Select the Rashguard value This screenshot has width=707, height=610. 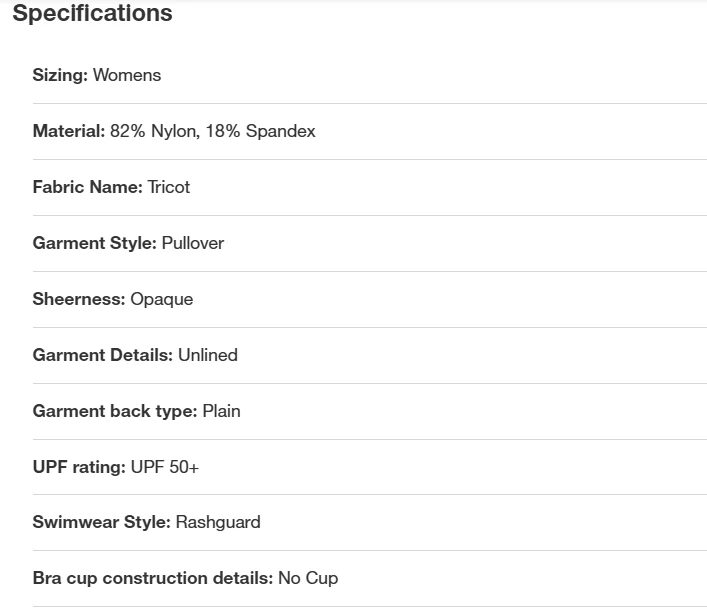[218, 522]
